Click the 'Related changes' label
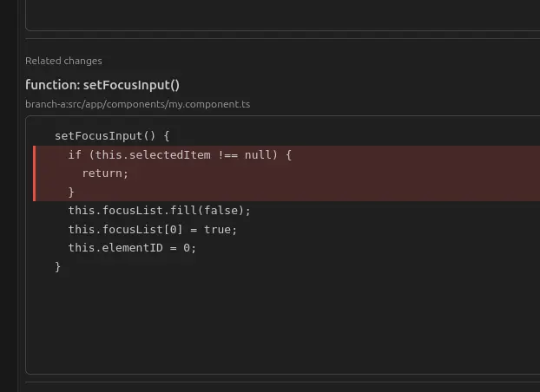This screenshot has width=540, height=392. (63, 61)
